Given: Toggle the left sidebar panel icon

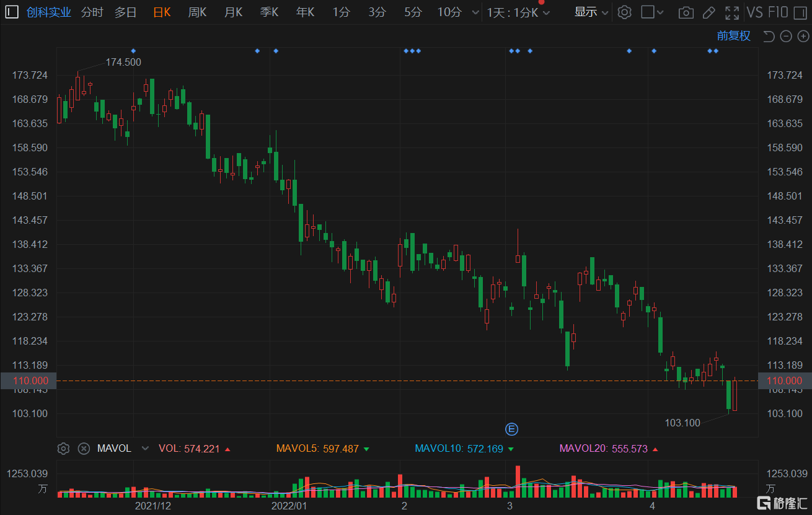Looking at the screenshot, I should point(12,12).
